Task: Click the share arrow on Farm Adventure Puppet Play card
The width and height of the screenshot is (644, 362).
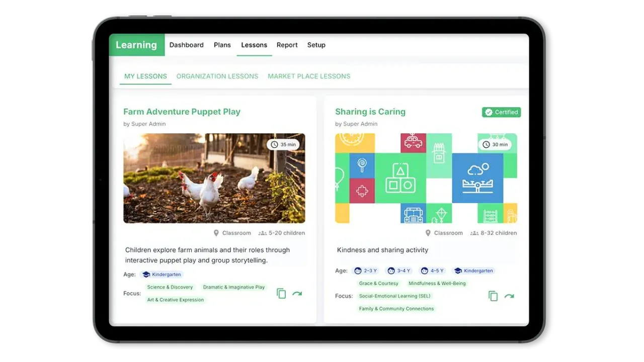Action: [x=297, y=294]
